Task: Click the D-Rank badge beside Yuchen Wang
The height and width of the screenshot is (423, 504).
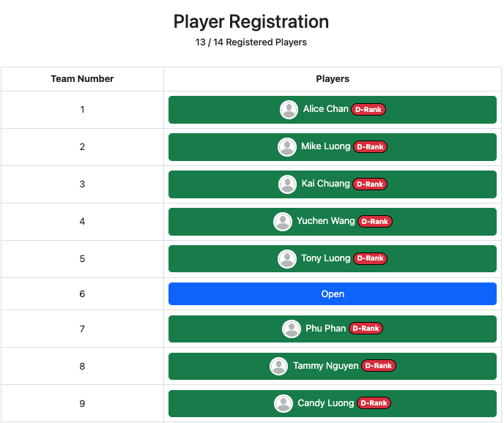Action: (375, 222)
